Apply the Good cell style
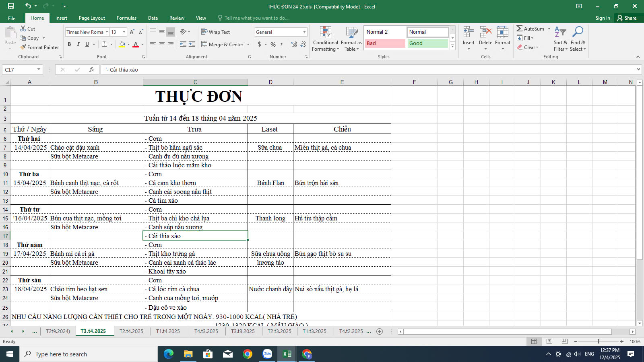Image resolution: width=644 pixels, height=362 pixels. [427, 43]
